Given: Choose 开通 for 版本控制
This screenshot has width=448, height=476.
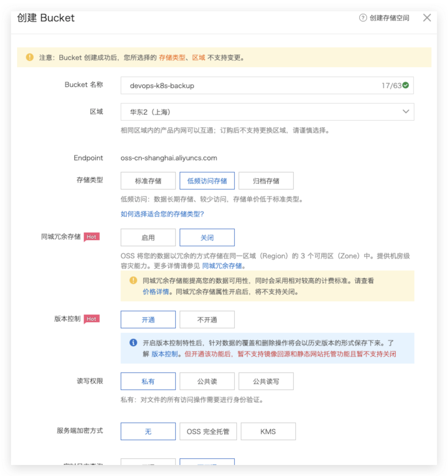Looking at the screenshot, I should (148, 320).
